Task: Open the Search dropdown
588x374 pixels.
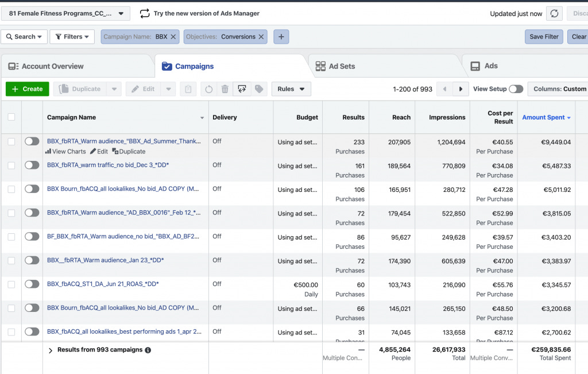Action: [x=24, y=37]
